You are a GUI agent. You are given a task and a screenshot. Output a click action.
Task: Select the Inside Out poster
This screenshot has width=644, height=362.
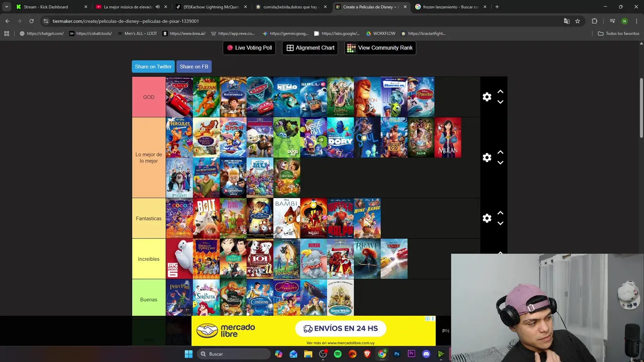313,137
